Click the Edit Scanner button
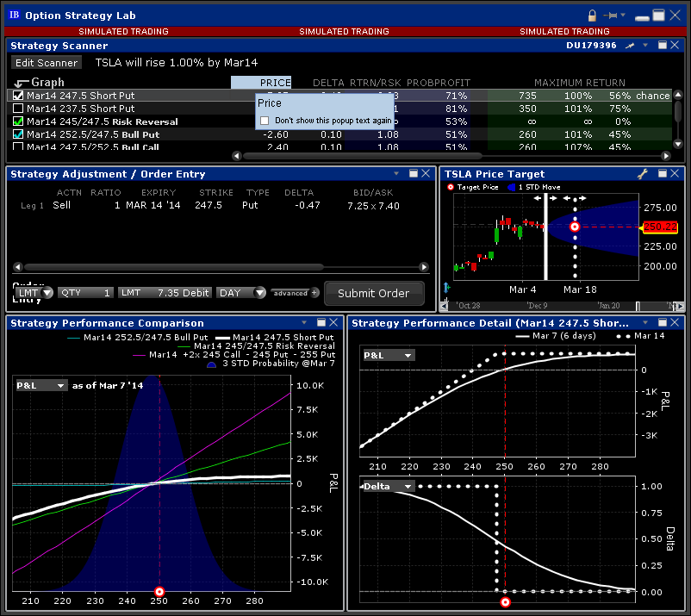Viewport: 691px width, 616px height. tap(47, 63)
